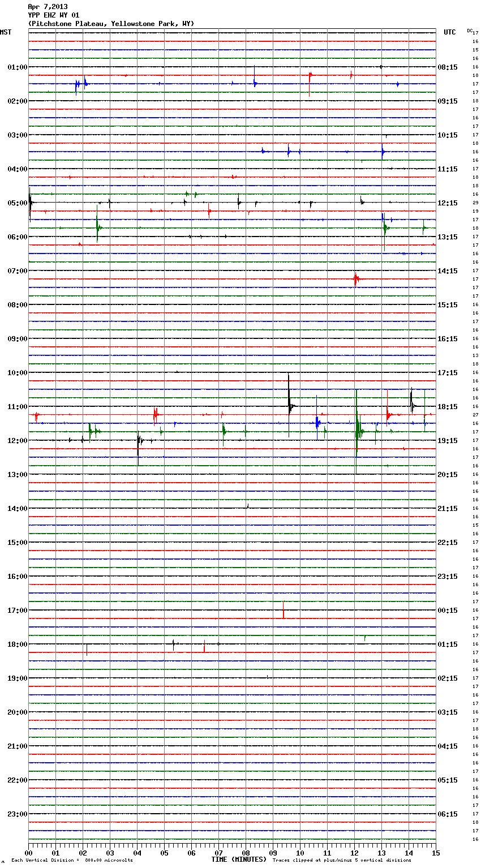Click the DC value '13' below 16:15
The height and width of the screenshot is (868, 481).
tap(475, 356)
